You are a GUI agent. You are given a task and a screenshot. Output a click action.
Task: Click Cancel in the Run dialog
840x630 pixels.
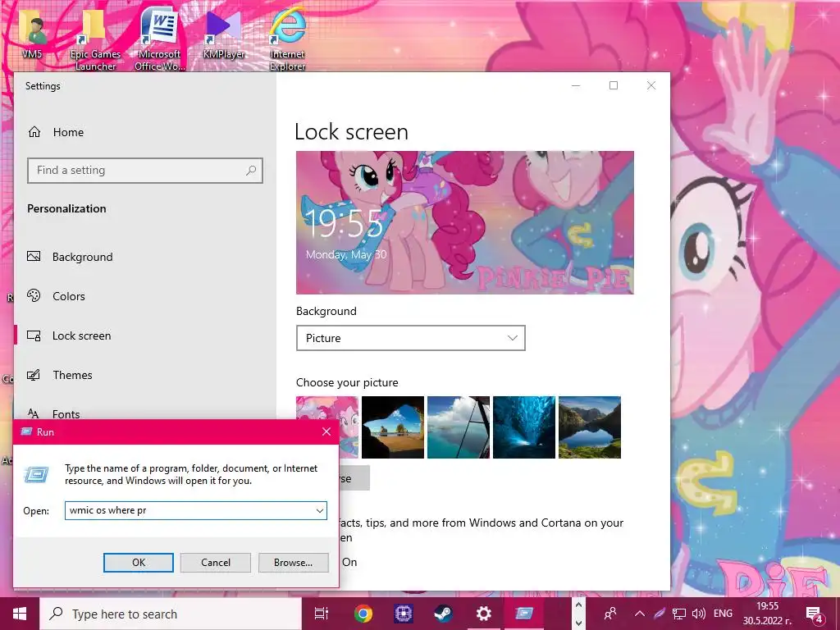[x=216, y=563]
